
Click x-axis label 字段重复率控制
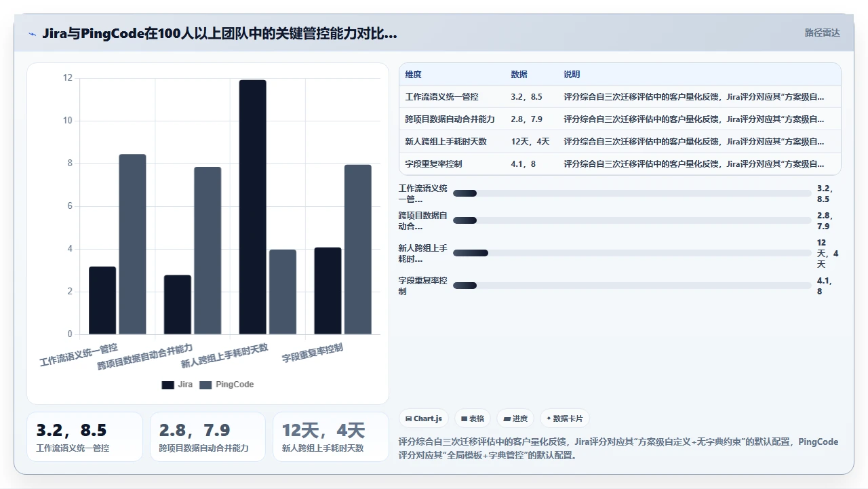click(x=313, y=353)
